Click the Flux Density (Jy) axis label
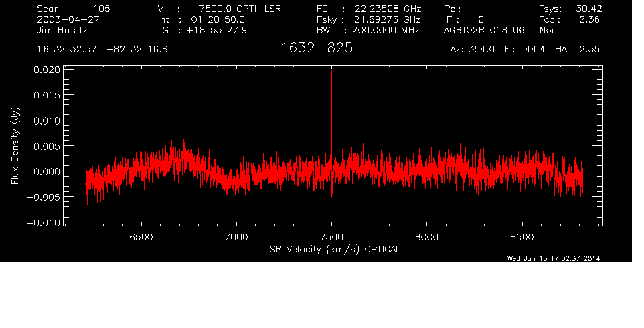 click(15, 146)
